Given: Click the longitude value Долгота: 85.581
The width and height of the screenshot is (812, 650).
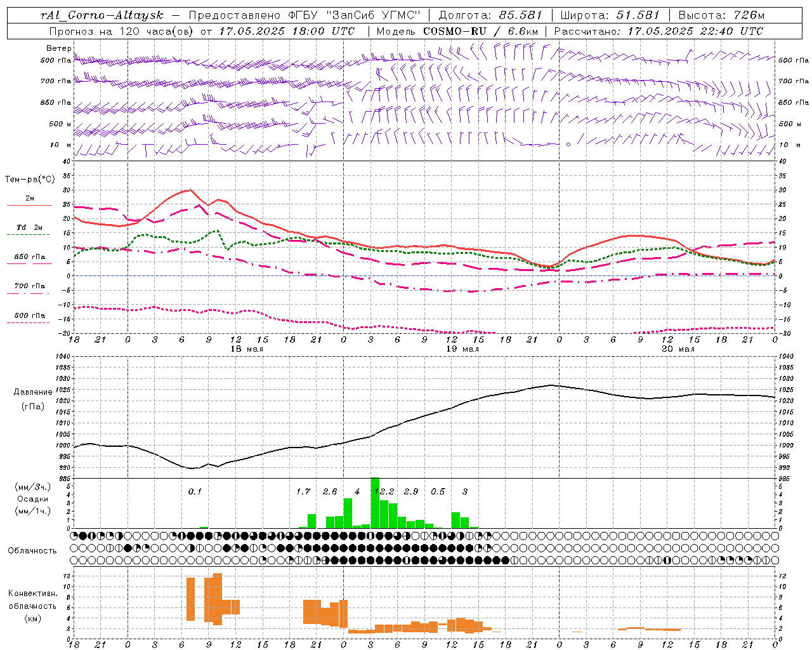Looking at the screenshot, I should coord(492,15).
